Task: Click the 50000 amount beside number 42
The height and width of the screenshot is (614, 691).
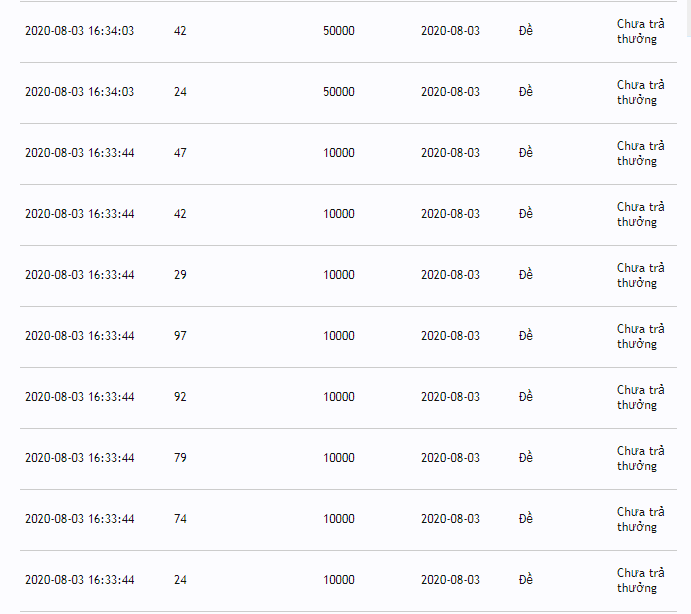Action: pyautogui.click(x=338, y=31)
